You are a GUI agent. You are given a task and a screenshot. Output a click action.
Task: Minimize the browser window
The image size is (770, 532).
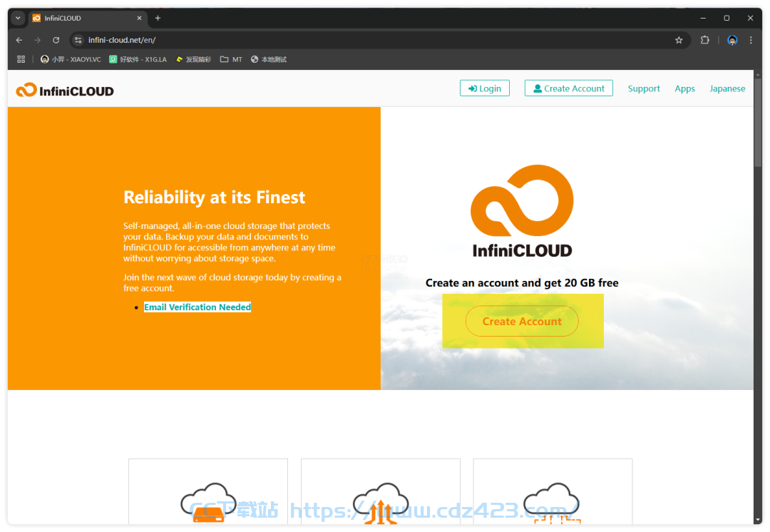tap(703, 18)
